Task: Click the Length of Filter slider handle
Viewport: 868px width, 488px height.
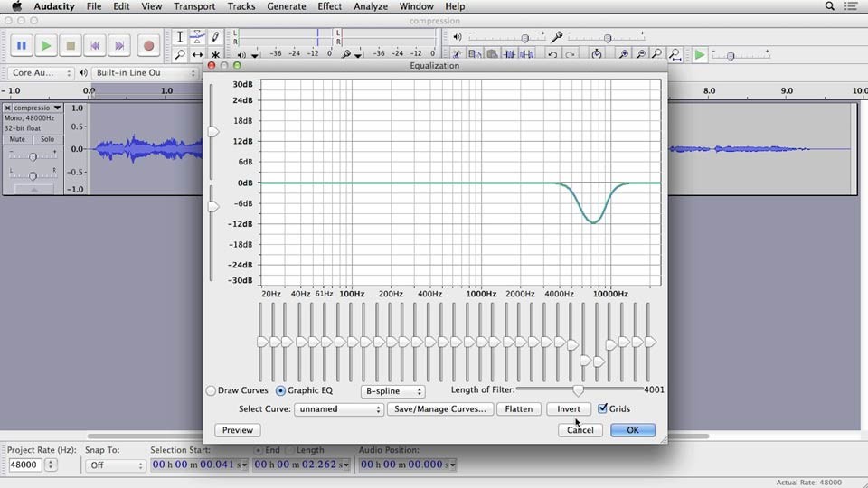Action: (x=578, y=390)
